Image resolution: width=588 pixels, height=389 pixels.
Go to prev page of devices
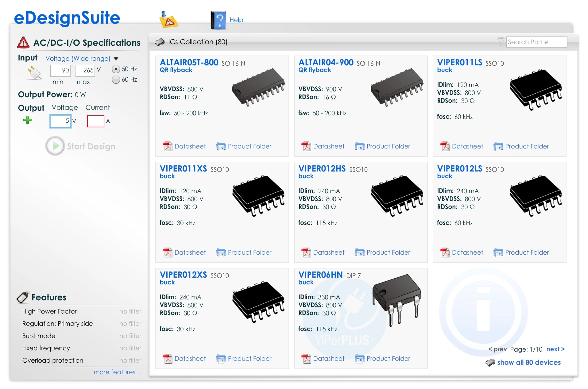[497, 349]
